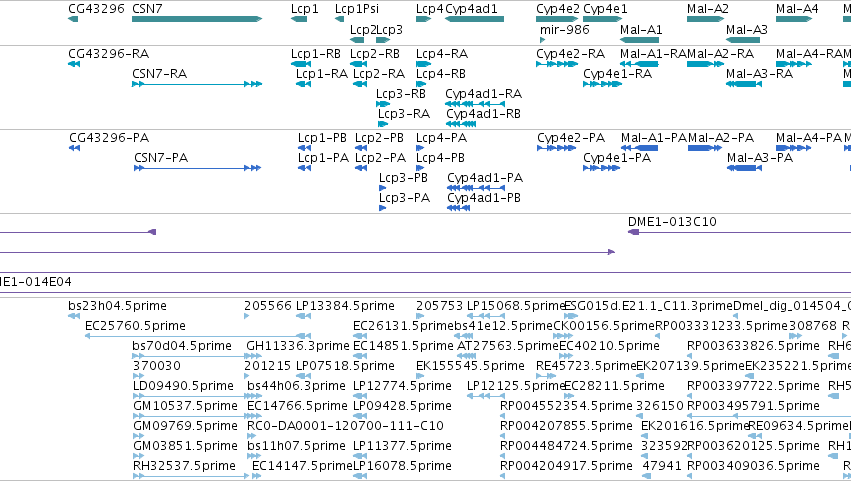Click protein label Lcp1-PB
851x481 pixels.
322,137
